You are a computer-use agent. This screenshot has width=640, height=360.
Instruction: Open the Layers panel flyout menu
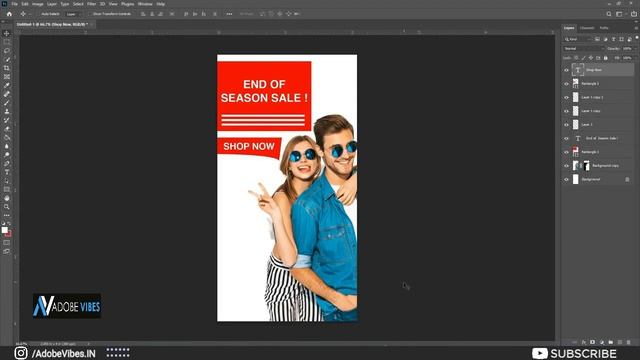coord(636,28)
